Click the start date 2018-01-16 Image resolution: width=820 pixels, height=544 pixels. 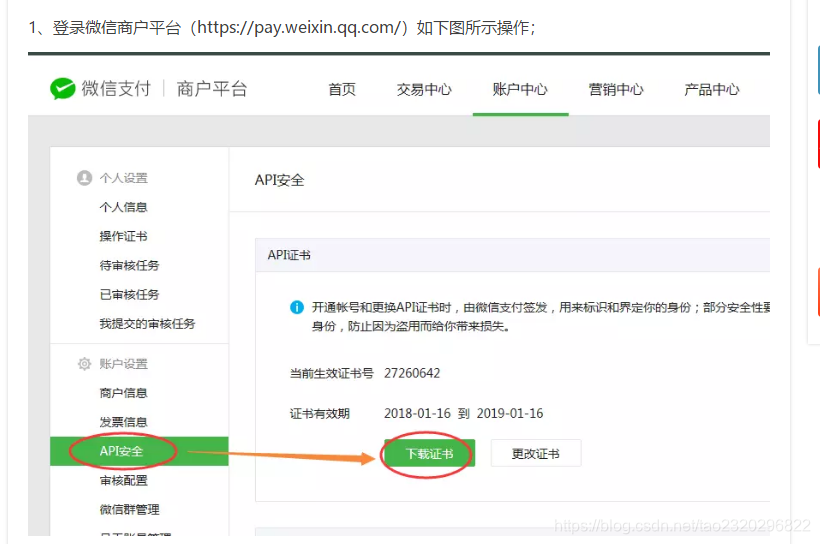pyautogui.click(x=417, y=414)
